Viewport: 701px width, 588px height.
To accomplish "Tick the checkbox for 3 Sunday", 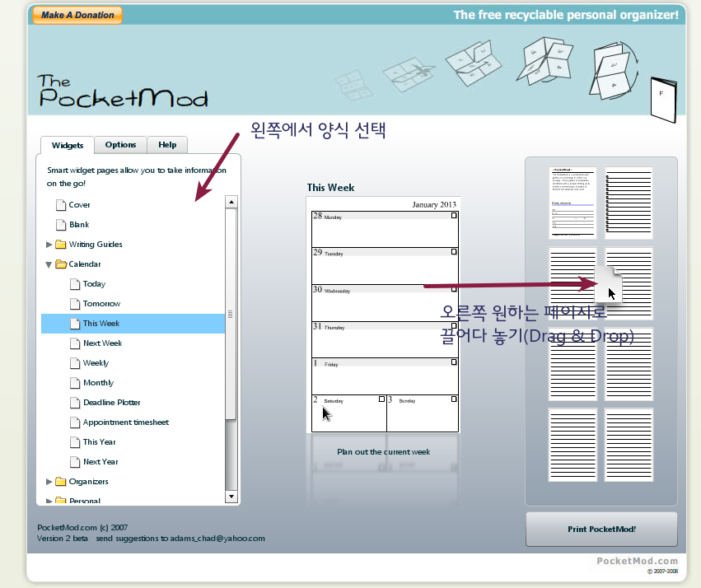I will (x=454, y=399).
